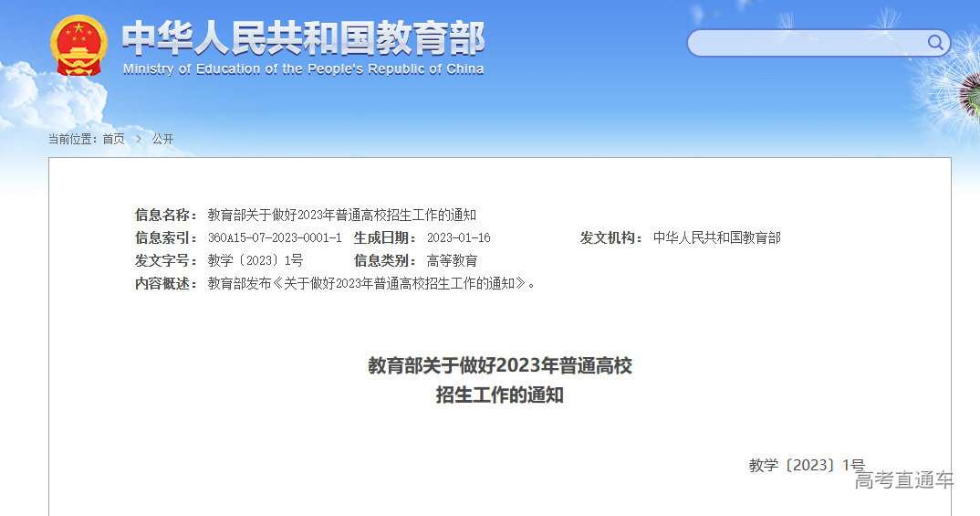
Task: Click the bold document heading 教育部关于做好2023年普通高校
Action: [499, 366]
